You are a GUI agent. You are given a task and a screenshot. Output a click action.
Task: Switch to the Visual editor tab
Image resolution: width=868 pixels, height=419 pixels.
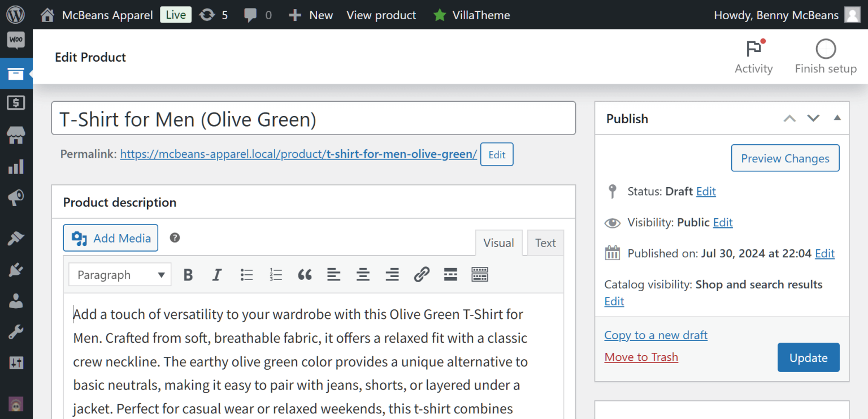click(x=498, y=243)
